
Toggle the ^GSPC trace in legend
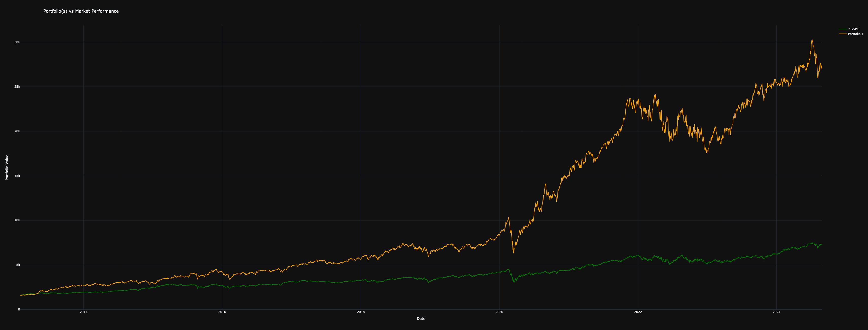point(853,29)
